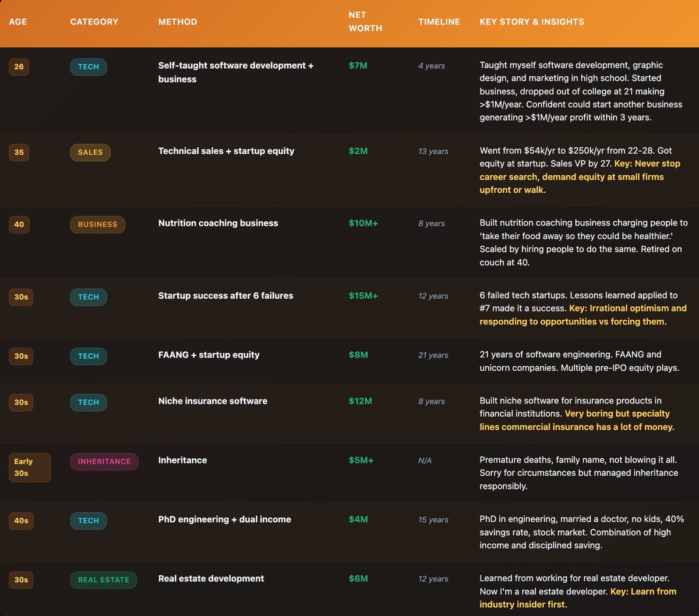This screenshot has height=616, width=699.
Task: Click the $15M+ net worth value
Action: pyautogui.click(x=363, y=296)
